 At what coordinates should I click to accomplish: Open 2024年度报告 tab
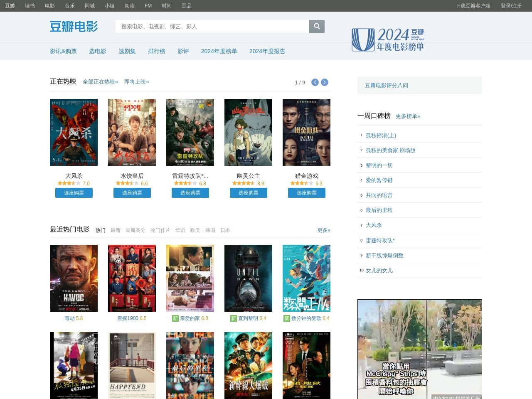[x=267, y=51]
